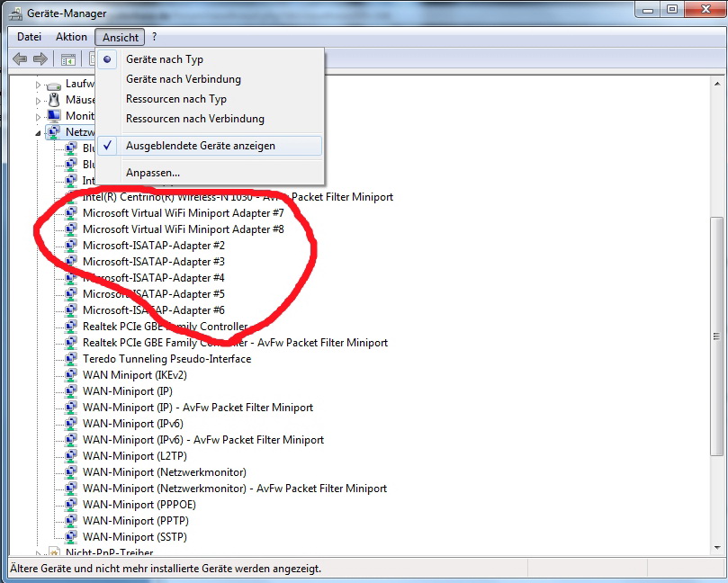Select WAN-Miniport (IPv6) - AvFw Packet Filter Miniport
This screenshot has width=728, height=583.
203,440
